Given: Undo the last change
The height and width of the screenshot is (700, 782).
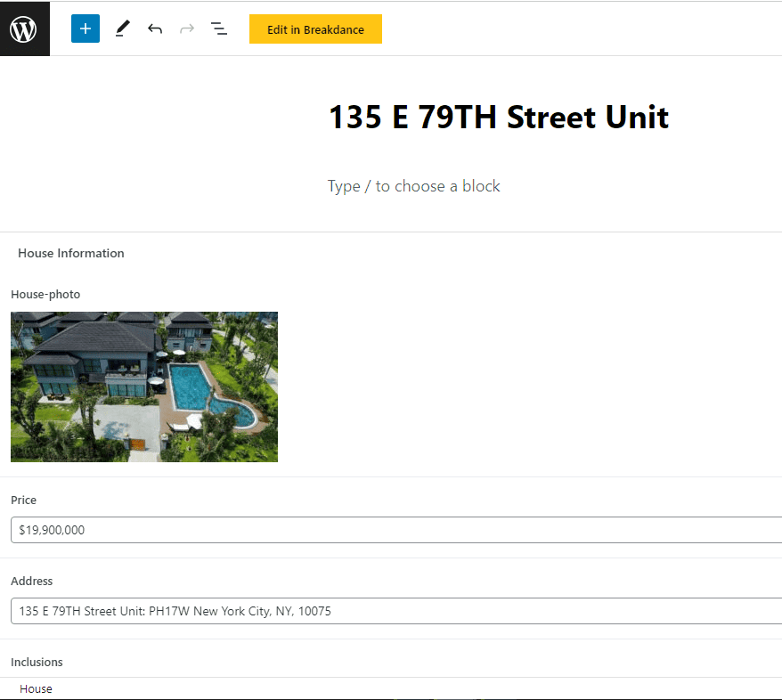Looking at the screenshot, I should 155,28.
